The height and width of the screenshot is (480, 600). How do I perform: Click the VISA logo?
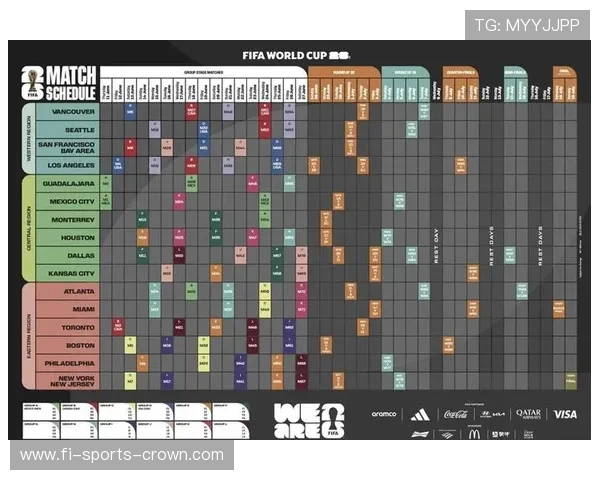[565, 414]
